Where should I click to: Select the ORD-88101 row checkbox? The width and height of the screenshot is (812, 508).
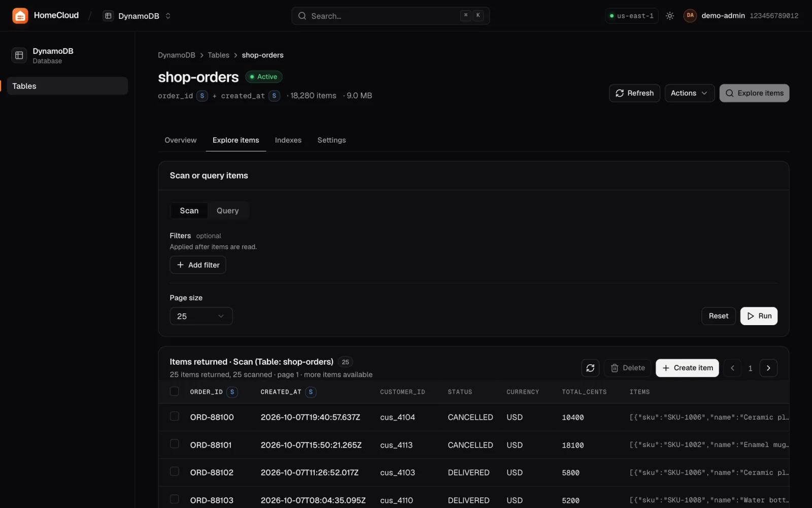(175, 443)
